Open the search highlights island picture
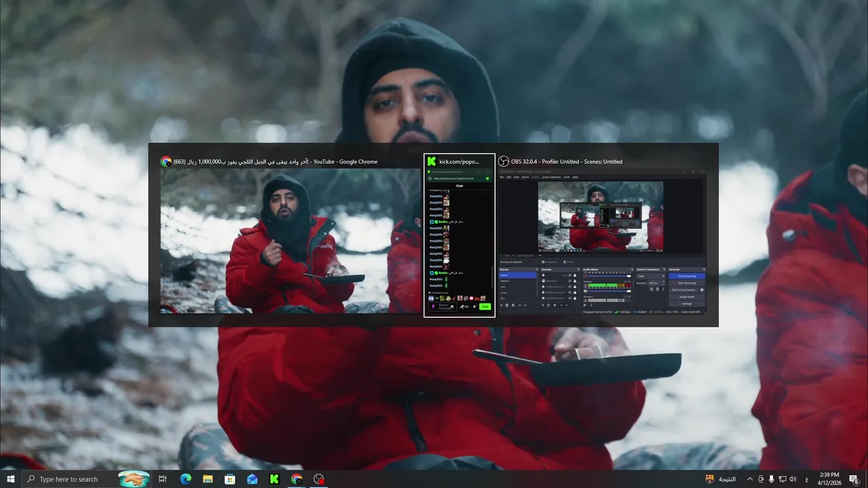Image resolution: width=868 pixels, height=488 pixels. (x=134, y=479)
